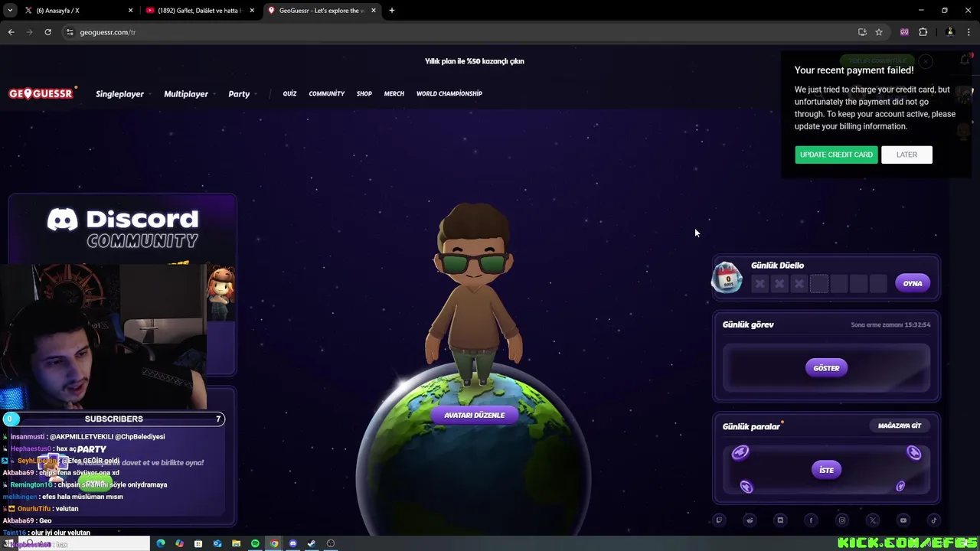Open the Extensions puzzle icon
Viewport: 980px width, 551px height.
click(x=923, y=32)
